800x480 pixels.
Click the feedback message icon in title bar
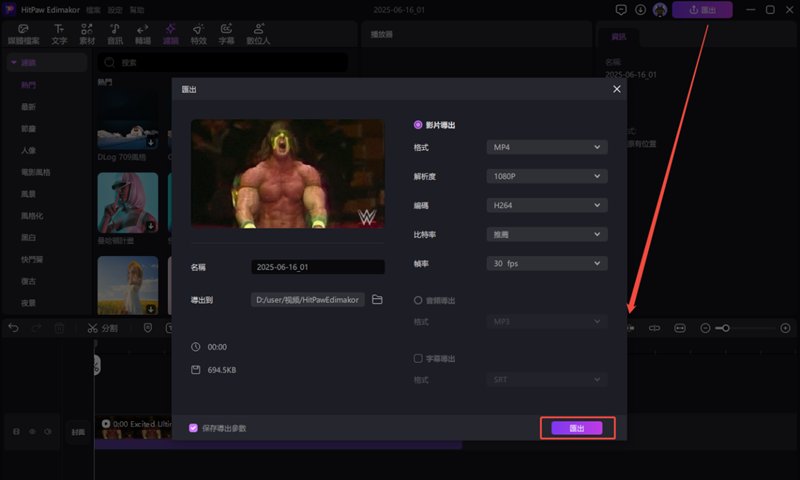[621, 10]
